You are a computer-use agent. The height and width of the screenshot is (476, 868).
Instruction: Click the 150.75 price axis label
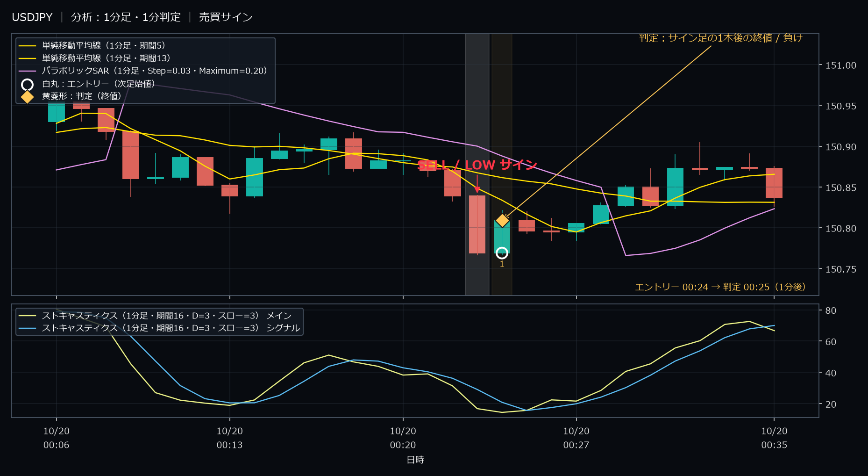pos(841,269)
